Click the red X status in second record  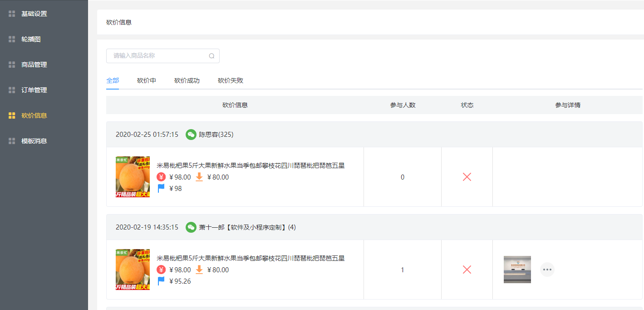(467, 270)
